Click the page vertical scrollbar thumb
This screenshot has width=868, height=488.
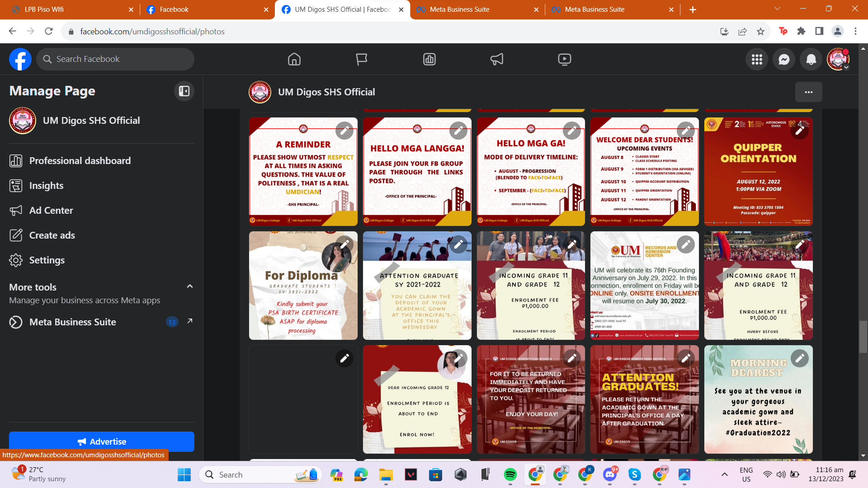(x=863, y=337)
